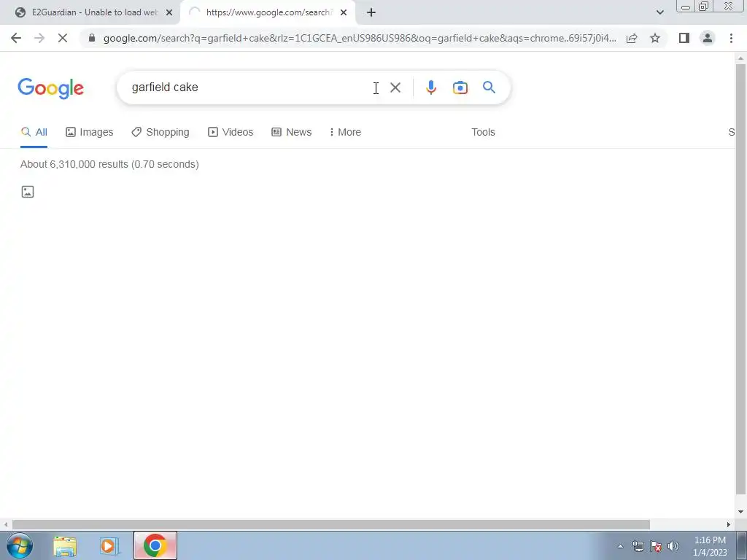Click the Chrome taskbar icon
Viewport: 747px width, 560px height.
pos(155,545)
